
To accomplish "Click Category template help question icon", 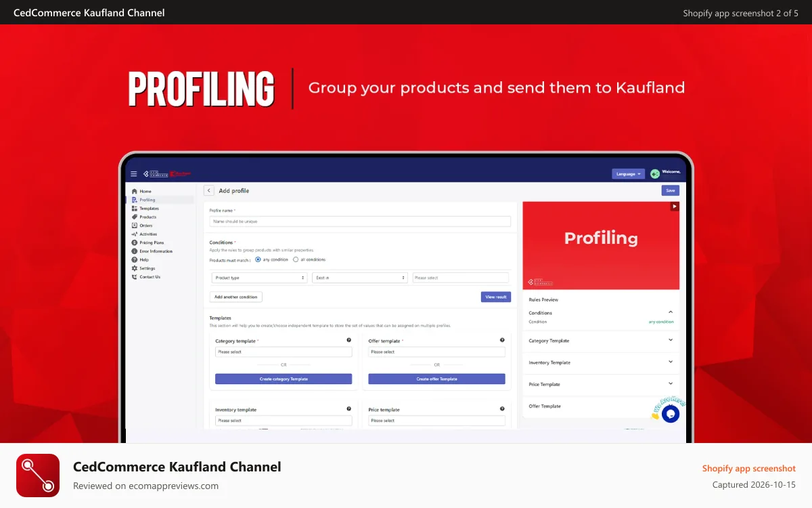I will [349, 341].
